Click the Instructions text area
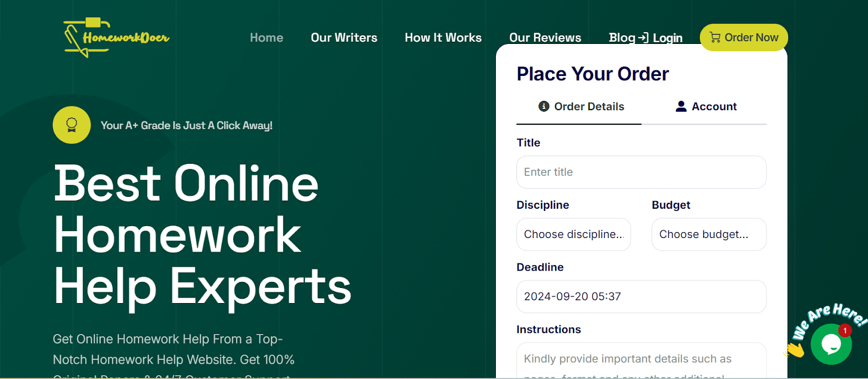Viewport: 868px width, 379px height. coord(641,361)
